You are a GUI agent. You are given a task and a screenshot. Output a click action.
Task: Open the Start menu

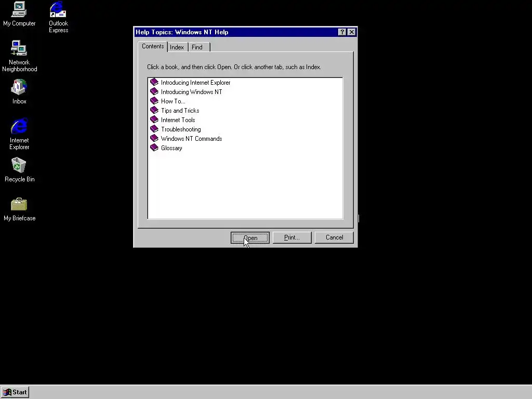(x=15, y=392)
